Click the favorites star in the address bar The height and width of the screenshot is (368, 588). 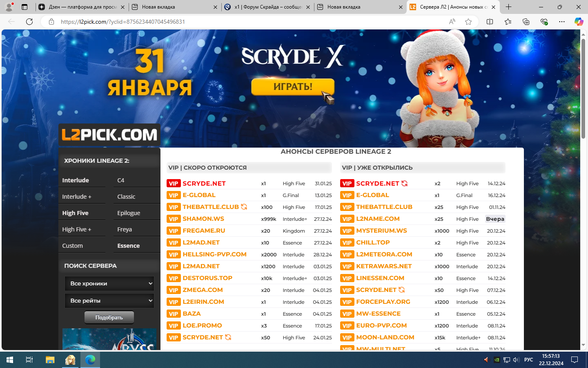pyautogui.click(x=468, y=22)
